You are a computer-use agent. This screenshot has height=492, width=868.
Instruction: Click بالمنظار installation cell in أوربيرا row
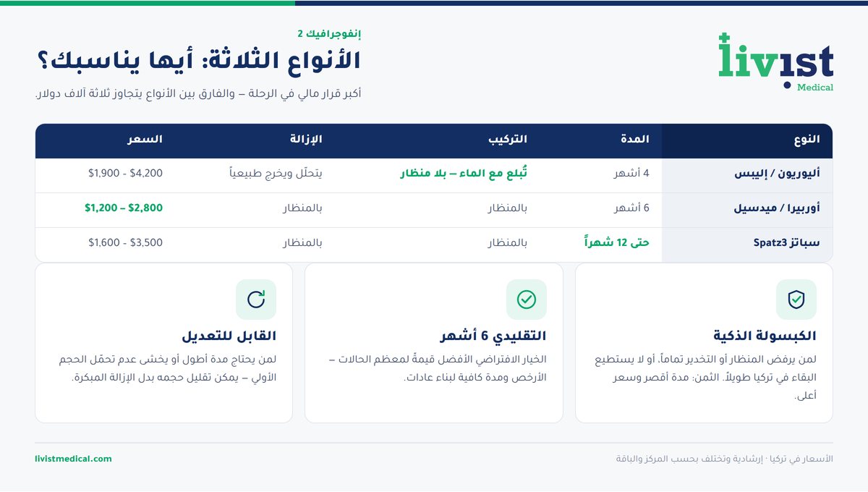tap(507, 208)
